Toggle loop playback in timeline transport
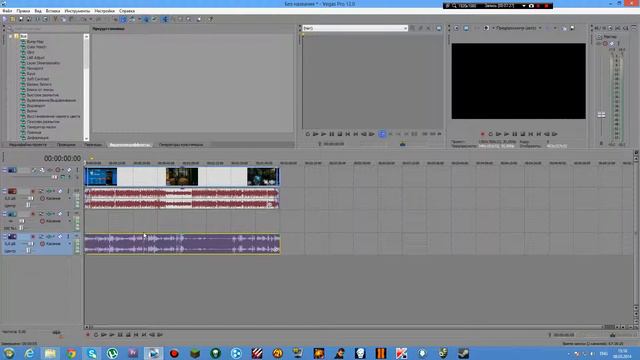Screen dimensions: 640x360 click(x=96, y=335)
